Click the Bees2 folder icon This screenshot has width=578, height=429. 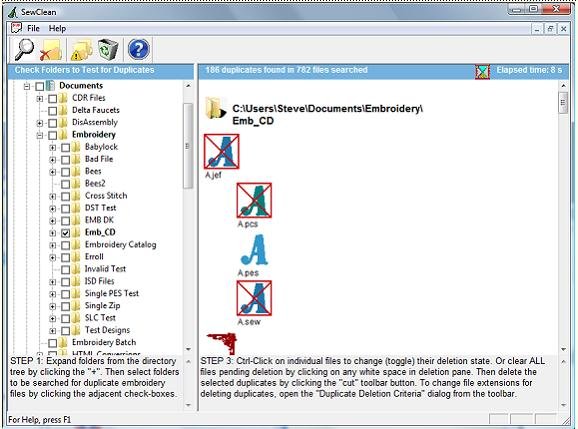tap(76, 184)
